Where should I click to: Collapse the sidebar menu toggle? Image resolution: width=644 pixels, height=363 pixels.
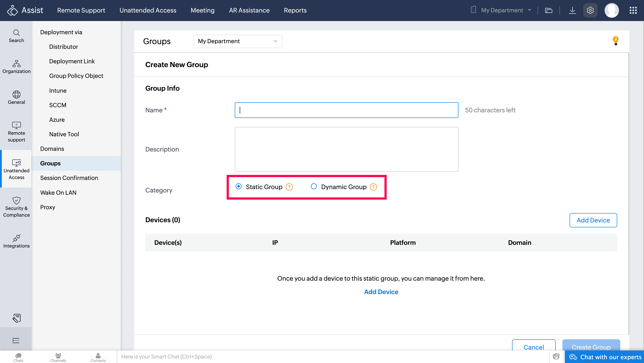point(16,340)
